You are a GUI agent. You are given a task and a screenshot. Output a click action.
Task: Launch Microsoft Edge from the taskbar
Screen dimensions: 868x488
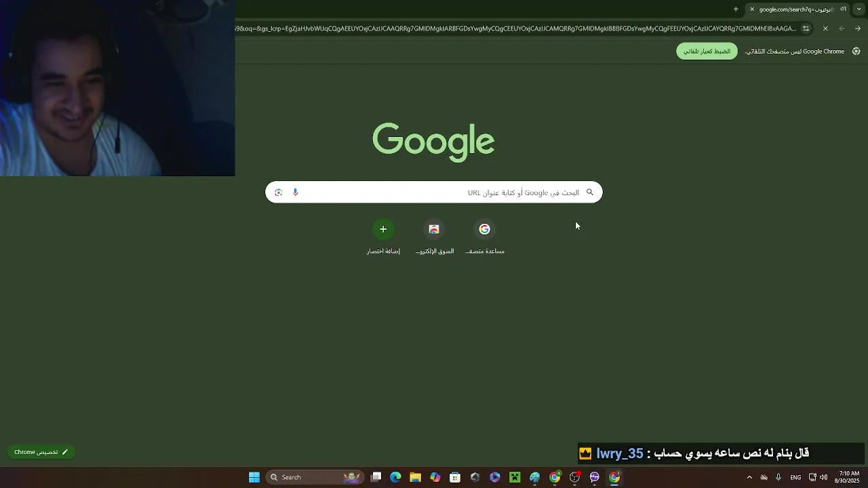pos(395,477)
